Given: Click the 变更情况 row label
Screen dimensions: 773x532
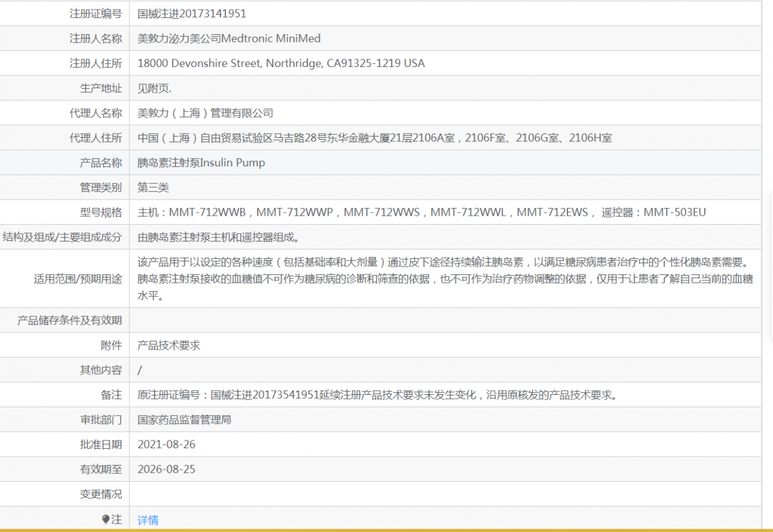Looking at the screenshot, I should (x=100, y=495).
